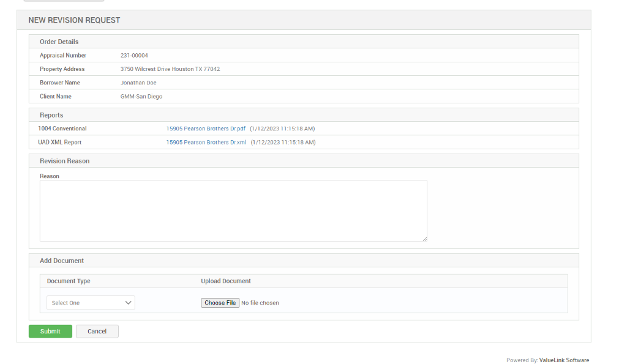
Task: Visit the ValueLink Software link
Action: point(563,360)
